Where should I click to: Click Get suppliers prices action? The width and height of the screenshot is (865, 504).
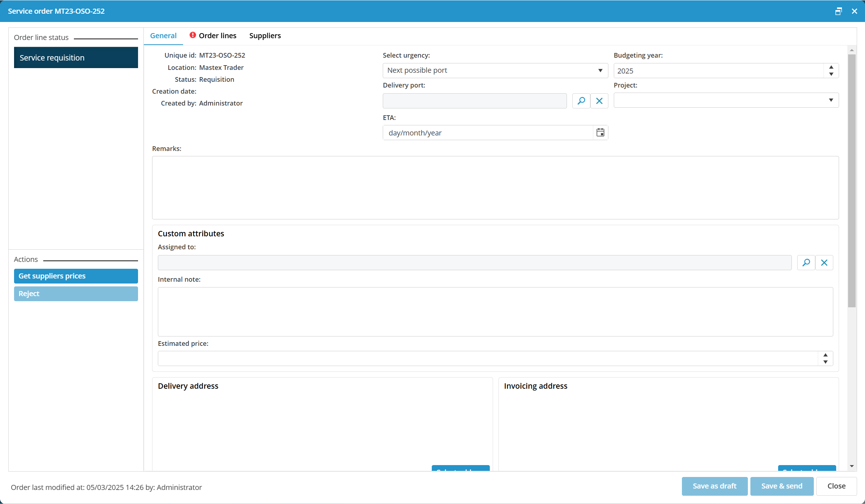76,276
